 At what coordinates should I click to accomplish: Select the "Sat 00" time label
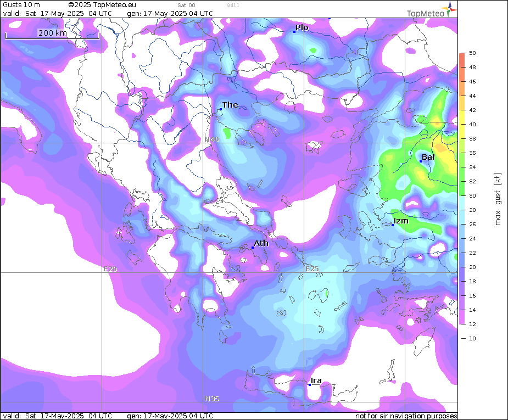186,5
